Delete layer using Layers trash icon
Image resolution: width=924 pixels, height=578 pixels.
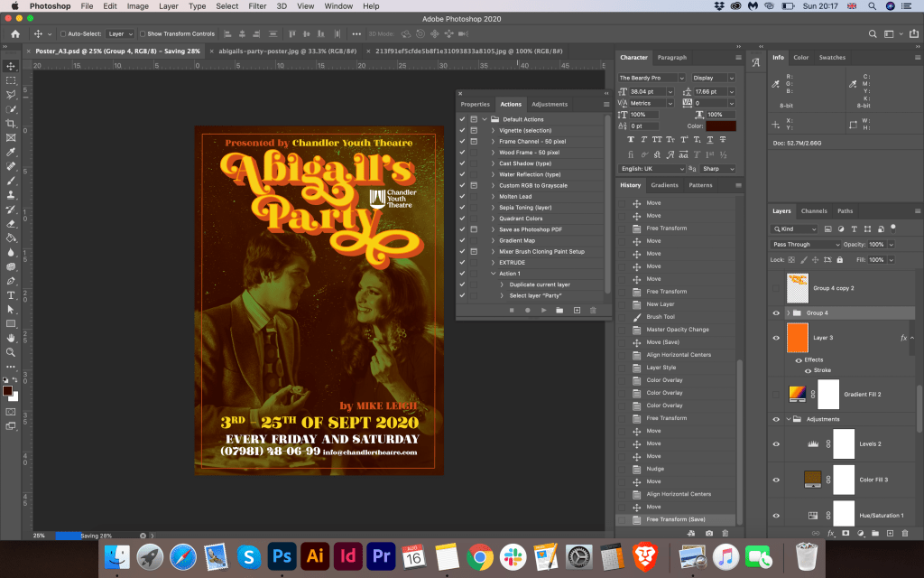(x=905, y=534)
